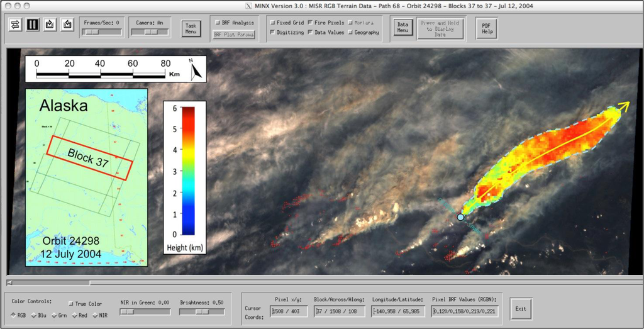This screenshot has height=329, width=644.
Task: Click the step backward frame icon
Action: (x=67, y=25)
